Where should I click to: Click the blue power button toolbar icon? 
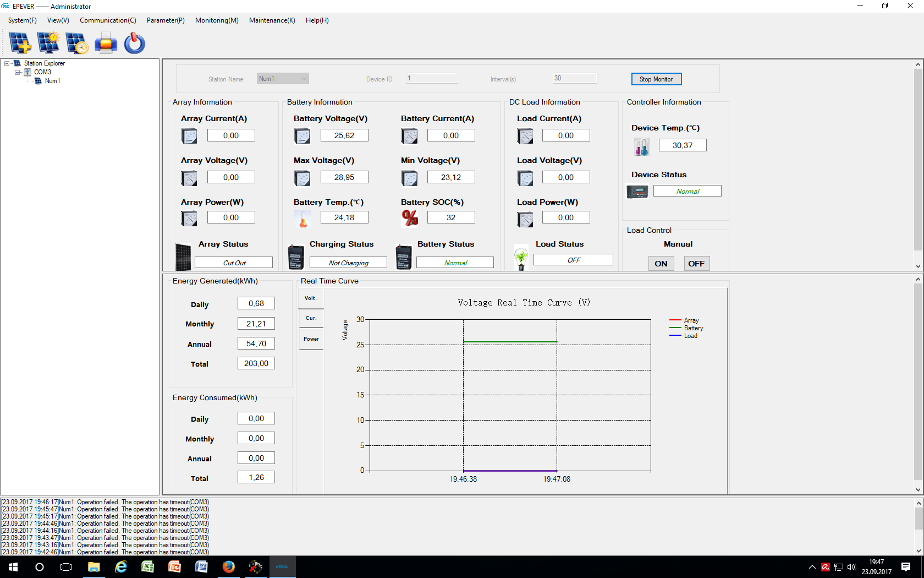(x=134, y=43)
